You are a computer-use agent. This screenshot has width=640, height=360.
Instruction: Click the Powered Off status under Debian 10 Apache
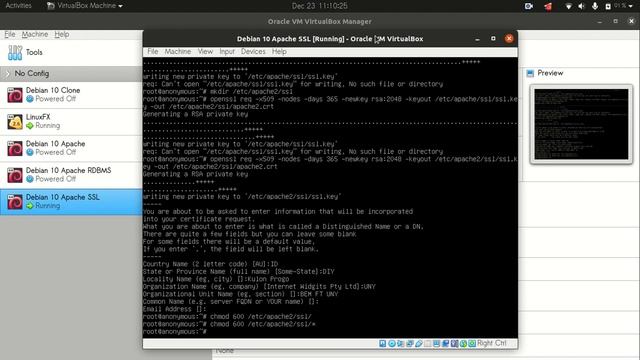click(x=56, y=152)
